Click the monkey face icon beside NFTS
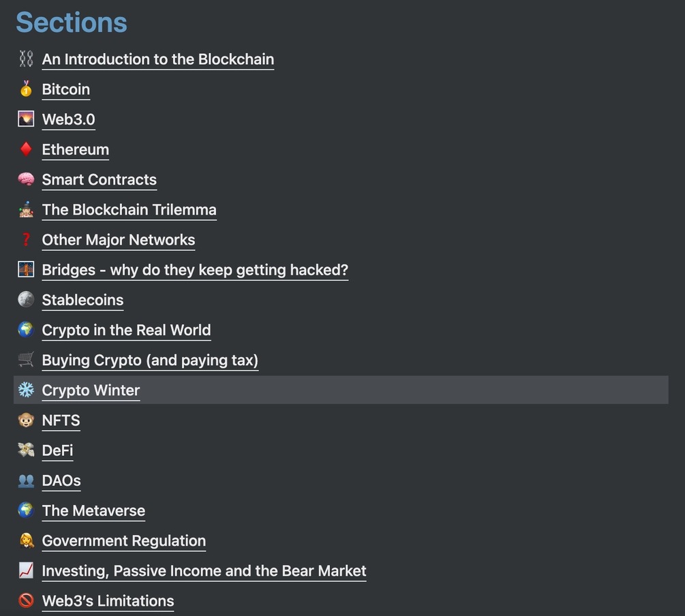Viewport: 685px width, 616px height. pyautogui.click(x=26, y=420)
